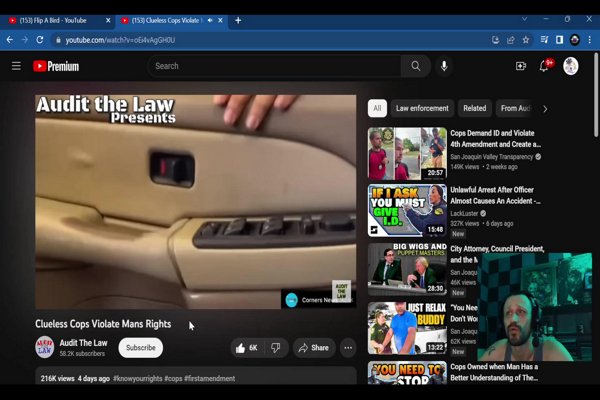The image size is (600, 400).
Task: Open Cops Owned when Man Has title
Action: pos(494,372)
